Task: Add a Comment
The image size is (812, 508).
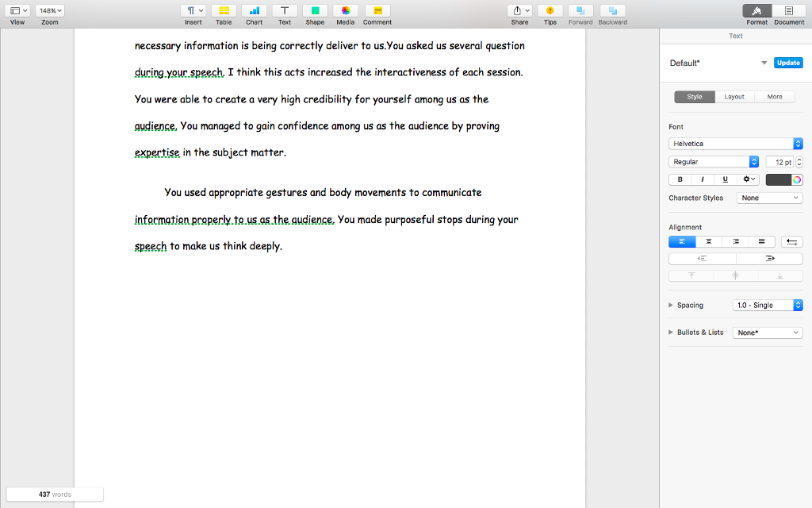Action: 377,11
